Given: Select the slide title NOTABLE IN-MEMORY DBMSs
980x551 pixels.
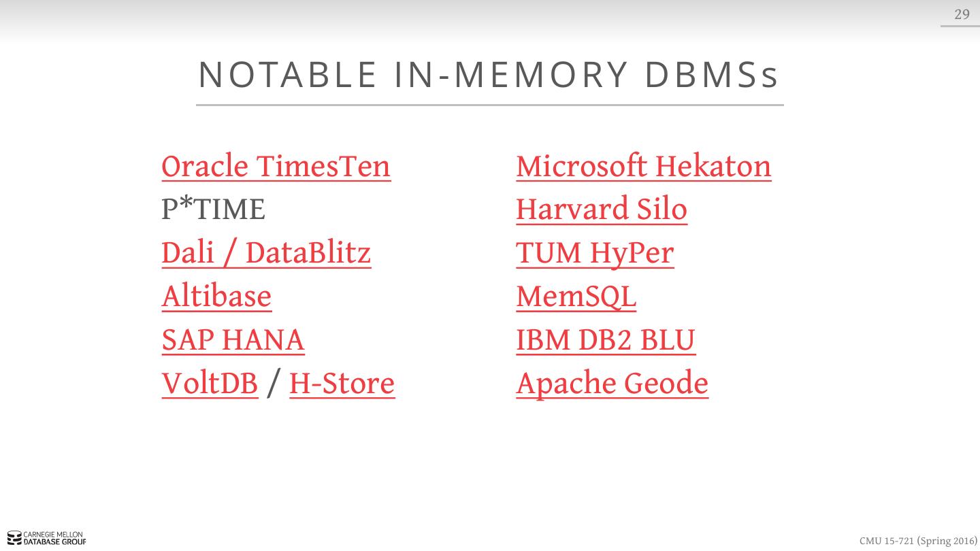Looking at the screenshot, I should pos(489,75).
